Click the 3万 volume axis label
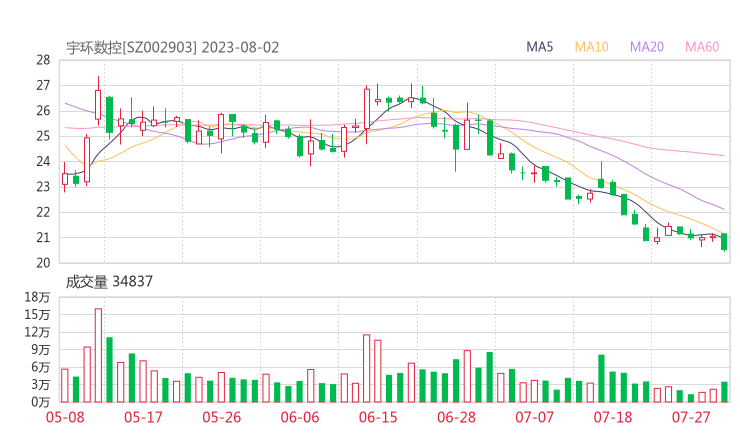The width and height of the screenshot is (740, 440). (x=41, y=385)
